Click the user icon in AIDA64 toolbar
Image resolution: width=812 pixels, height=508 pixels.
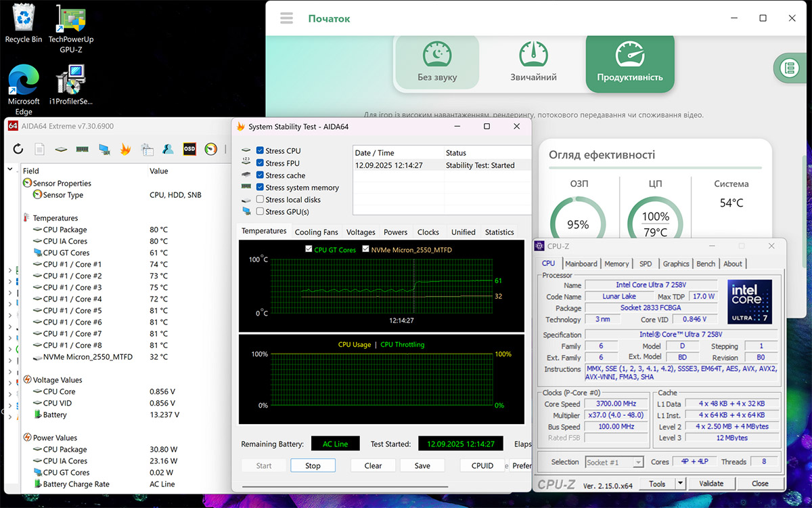169,149
